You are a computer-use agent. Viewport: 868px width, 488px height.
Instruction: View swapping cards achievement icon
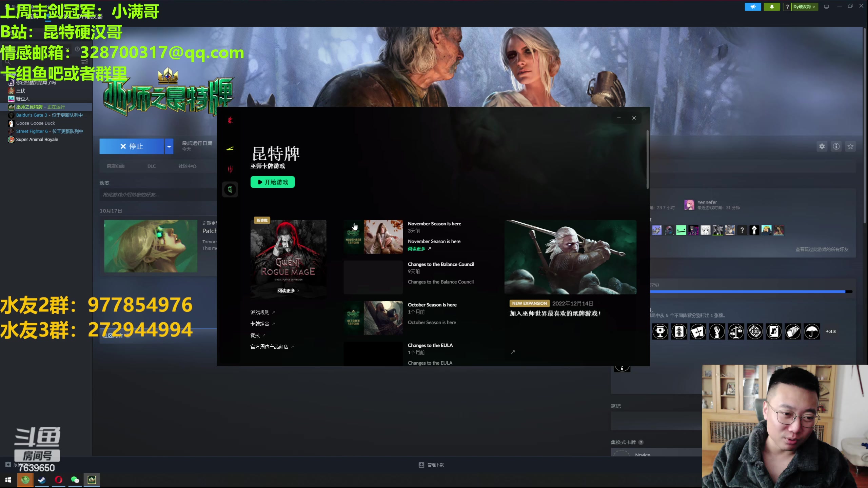(698, 331)
